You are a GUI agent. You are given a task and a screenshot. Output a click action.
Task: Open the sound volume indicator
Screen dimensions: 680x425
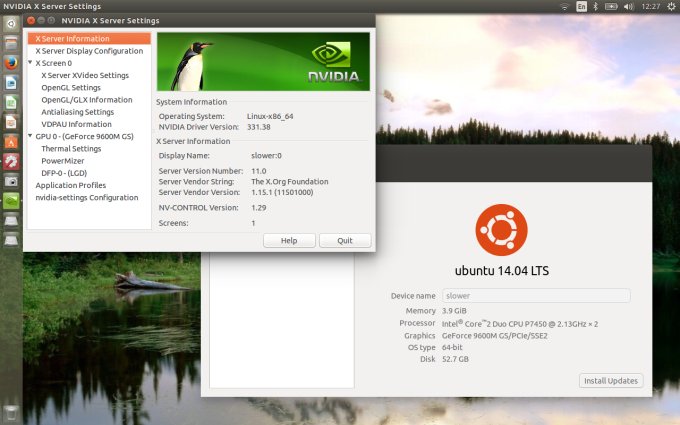[x=628, y=7]
